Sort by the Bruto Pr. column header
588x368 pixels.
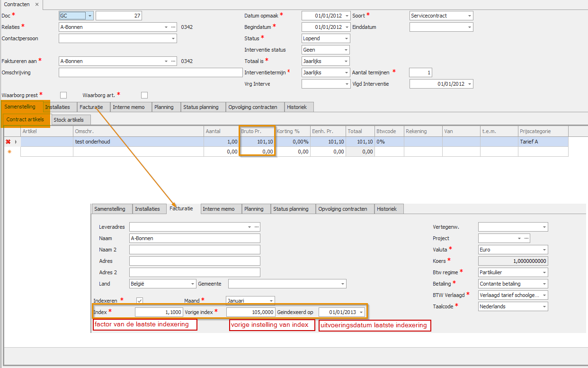(258, 131)
